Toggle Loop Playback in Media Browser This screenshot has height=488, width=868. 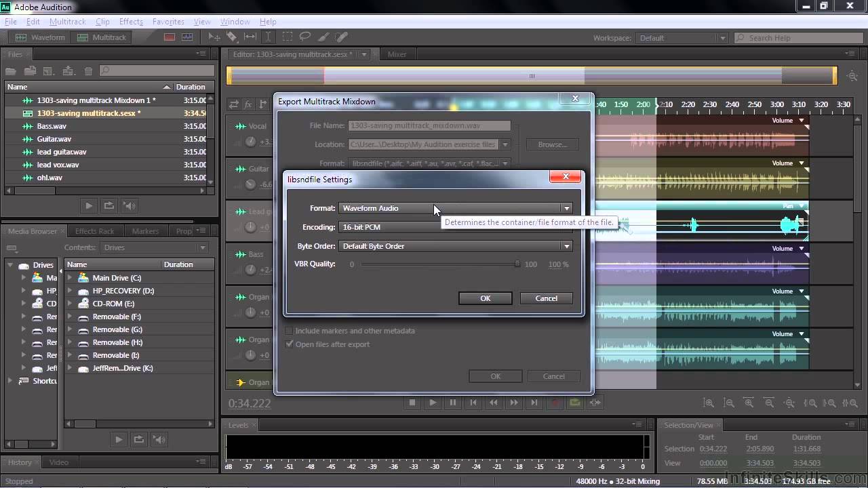click(139, 439)
